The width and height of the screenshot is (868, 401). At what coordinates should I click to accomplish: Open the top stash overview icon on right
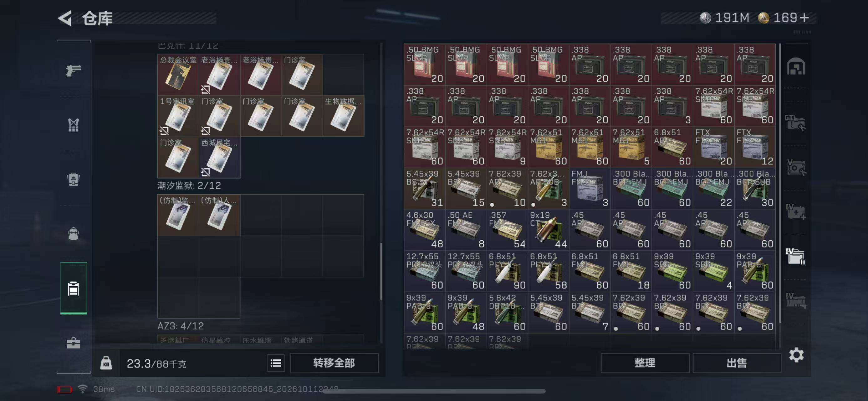pos(796,66)
